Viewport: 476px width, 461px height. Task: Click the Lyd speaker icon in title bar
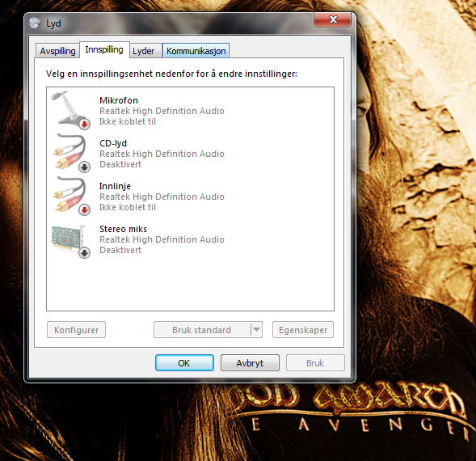tap(35, 23)
